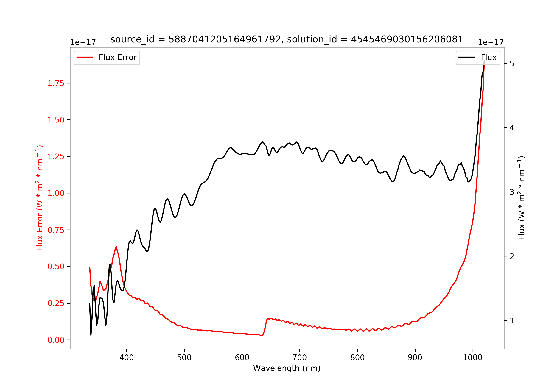The width and height of the screenshot is (560, 392).
Task: Select the Flux Error legend label
Action: [118, 57]
